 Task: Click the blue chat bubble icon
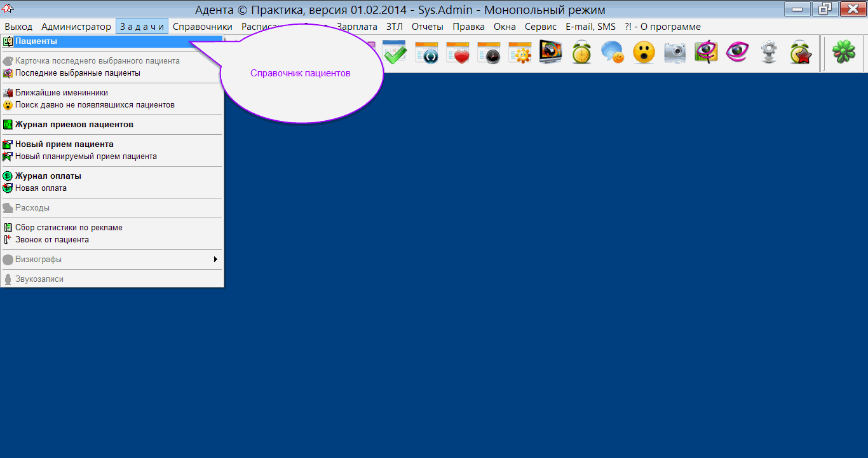(613, 52)
